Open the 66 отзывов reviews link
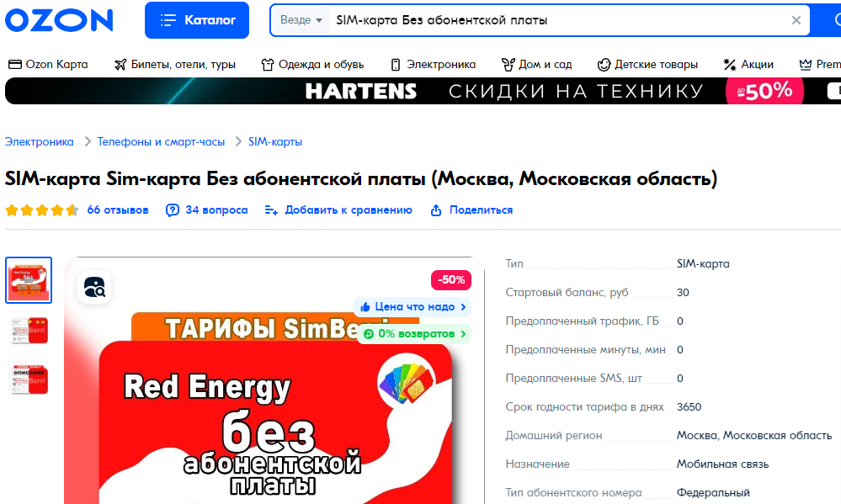Viewport: 841px width, 504px height. click(118, 210)
